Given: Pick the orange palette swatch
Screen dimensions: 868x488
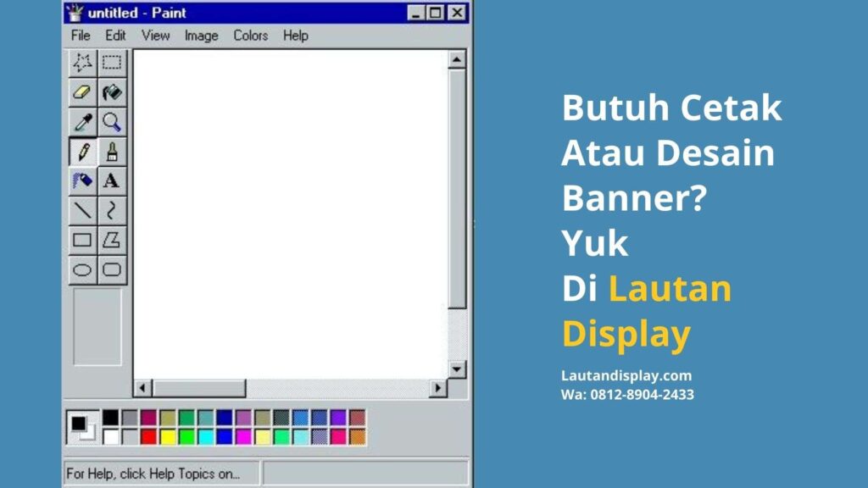Looking at the screenshot, I should click(357, 437).
